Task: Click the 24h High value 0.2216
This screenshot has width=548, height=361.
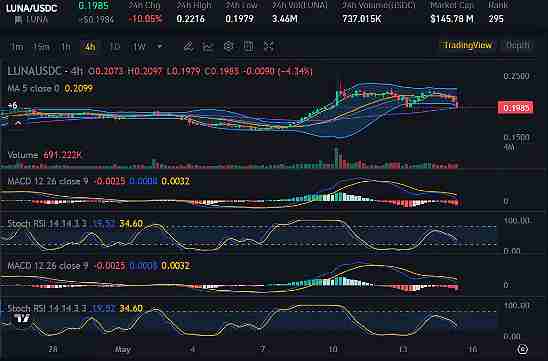Action: click(190, 19)
